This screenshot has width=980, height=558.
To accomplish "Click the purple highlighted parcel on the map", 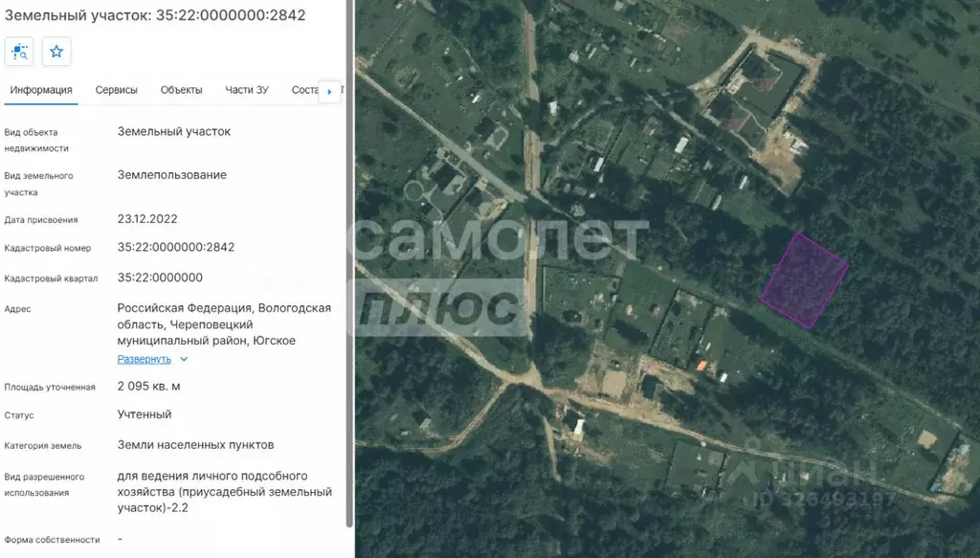I will tap(804, 280).
